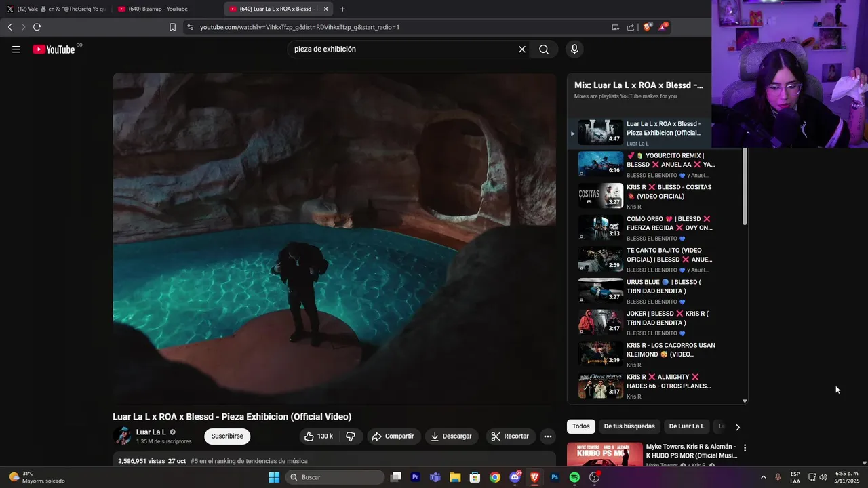Click the Descargar download button
Image resolution: width=868 pixels, height=488 pixels.
coord(452,436)
